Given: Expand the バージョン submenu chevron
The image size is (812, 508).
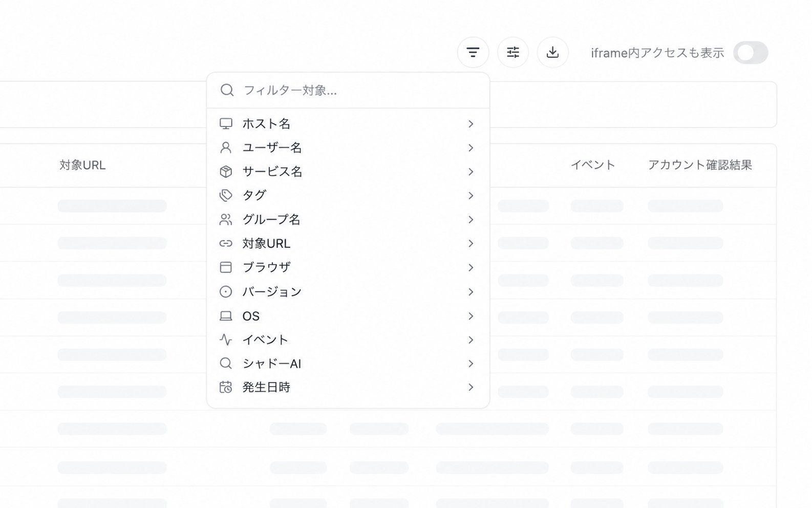Looking at the screenshot, I should (x=471, y=292).
